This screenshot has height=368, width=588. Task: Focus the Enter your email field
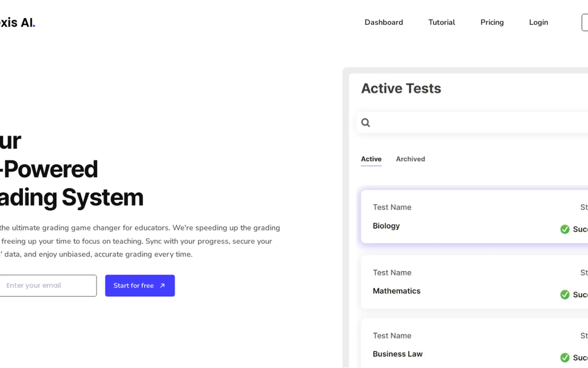tap(47, 286)
